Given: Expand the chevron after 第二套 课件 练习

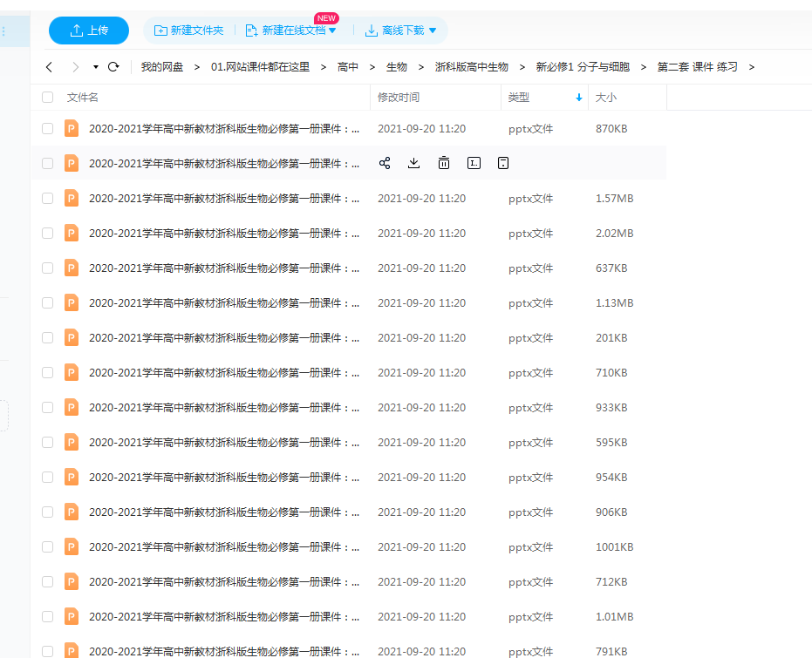Looking at the screenshot, I should tap(752, 67).
